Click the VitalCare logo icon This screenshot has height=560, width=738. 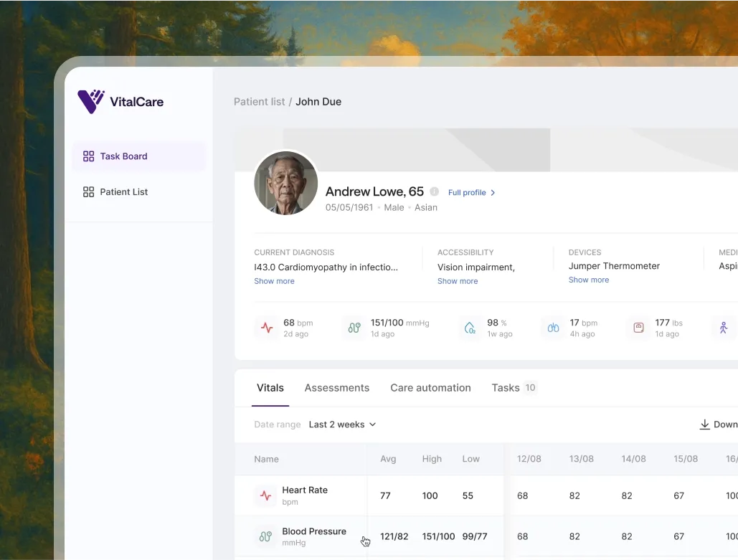[x=91, y=101]
